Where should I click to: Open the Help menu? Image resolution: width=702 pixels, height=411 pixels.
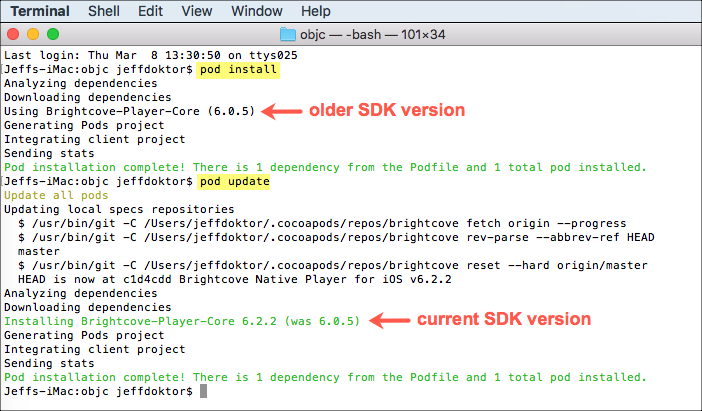315,11
